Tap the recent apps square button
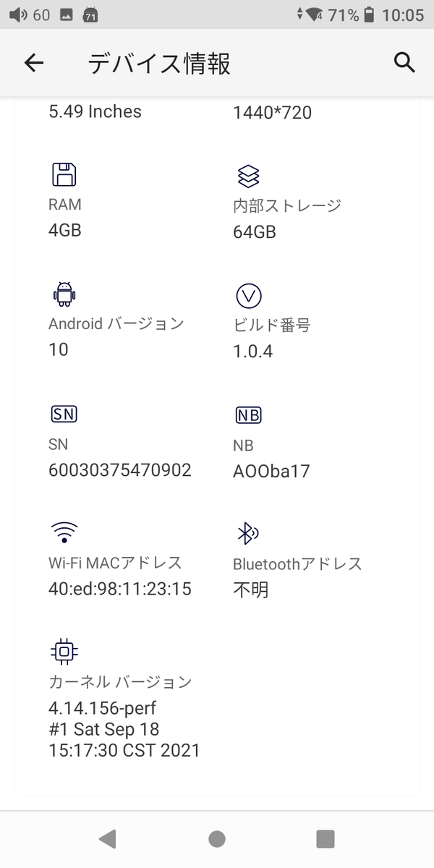This screenshot has width=434, height=868. [x=325, y=838]
